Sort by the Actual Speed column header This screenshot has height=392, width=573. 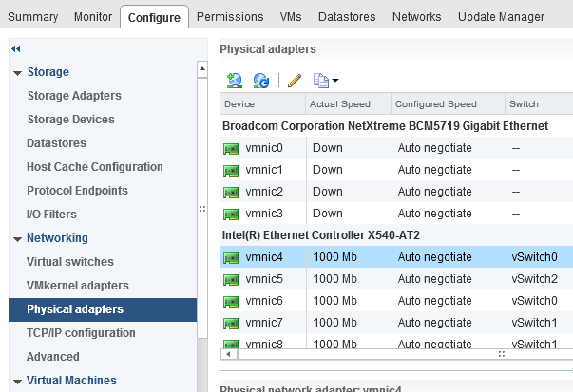(x=348, y=104)
